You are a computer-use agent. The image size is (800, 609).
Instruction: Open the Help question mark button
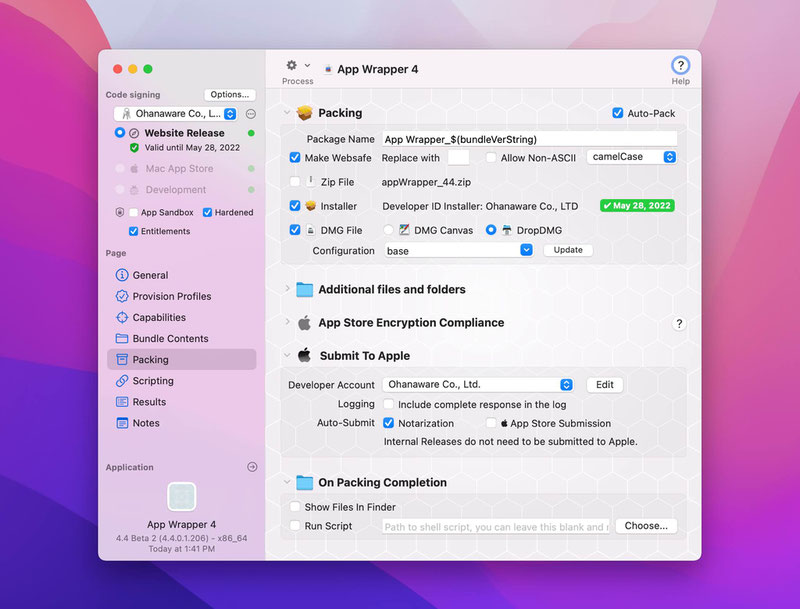(680, 65)
